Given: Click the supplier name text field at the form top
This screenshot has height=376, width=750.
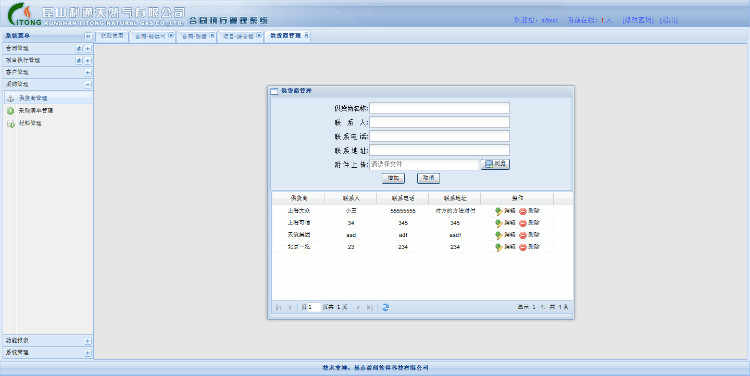Looking at the screenshot, I should (x=439, y=108).
